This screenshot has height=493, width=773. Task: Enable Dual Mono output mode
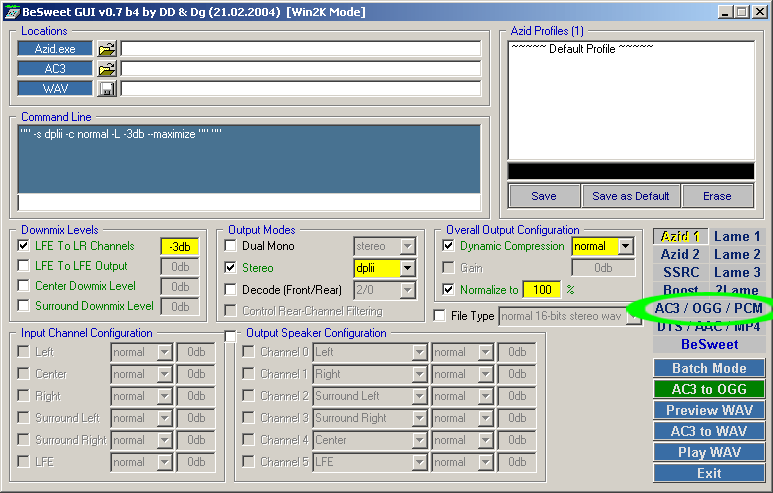230,246
